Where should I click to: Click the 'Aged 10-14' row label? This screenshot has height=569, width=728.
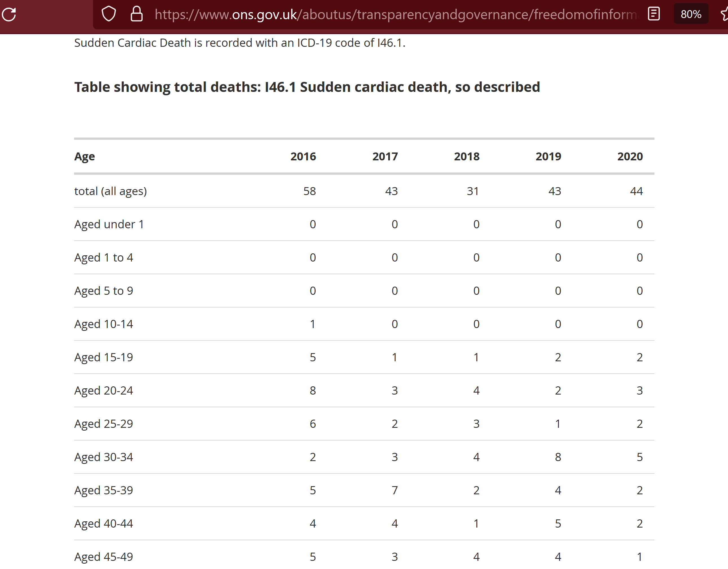tap(104, 324)
